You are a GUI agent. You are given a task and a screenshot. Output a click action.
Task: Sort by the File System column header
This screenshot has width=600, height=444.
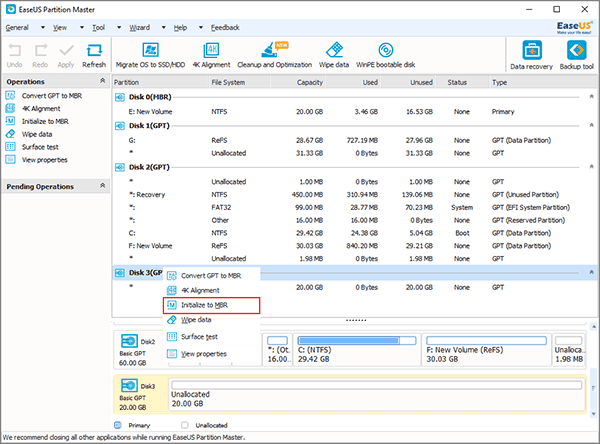tap(240, 82)
